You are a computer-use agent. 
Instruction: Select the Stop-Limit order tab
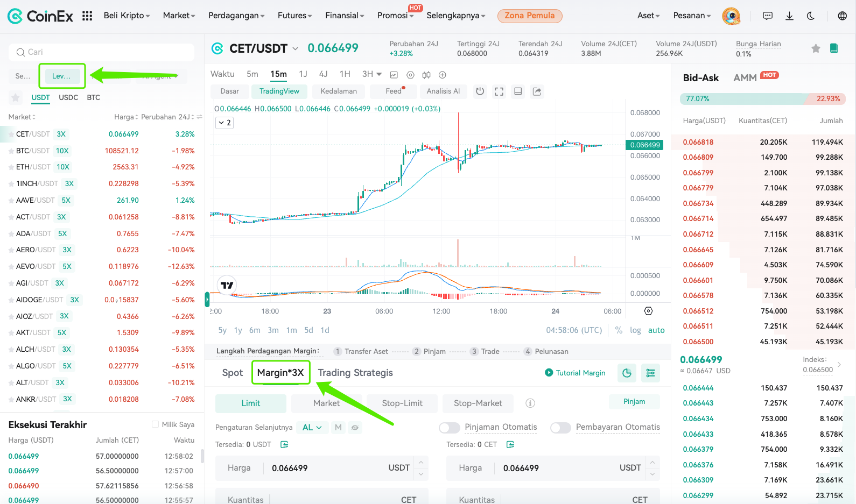point(402,403)
